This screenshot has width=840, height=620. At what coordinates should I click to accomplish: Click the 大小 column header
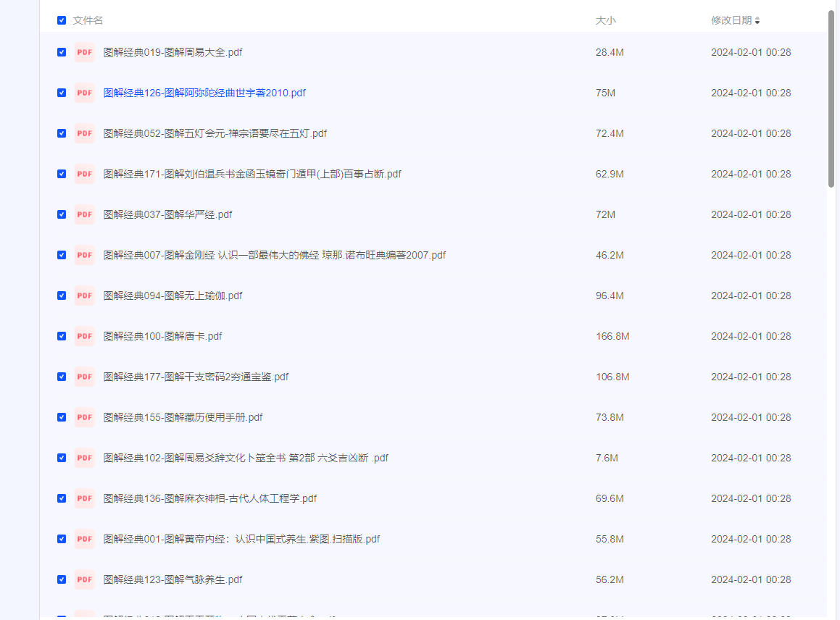605,20
